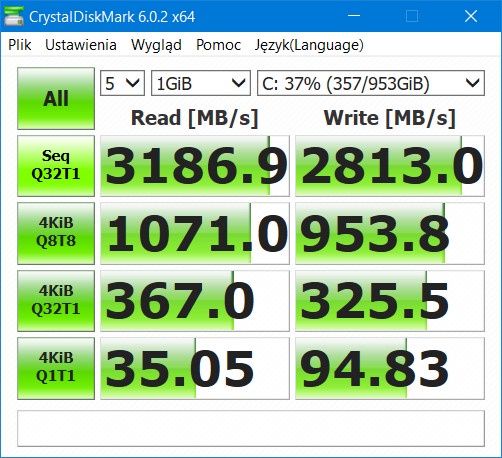Expand the C: 37% drive selection dropdown
This screenshot has height=458, width=502.
pos(371,83)
